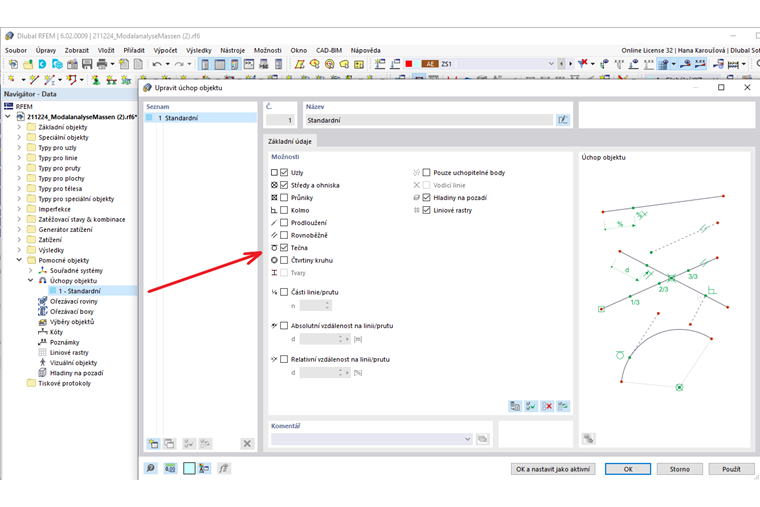Expand the Výsledky folder
This screenshot has width=760, height=507.
coord(19,250)
